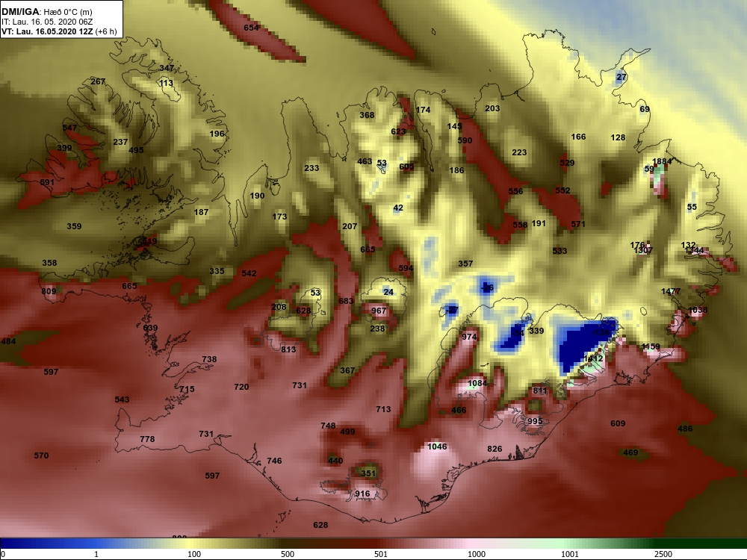Viewport: 747px width, 560px height.
Task: Select the legend label '2500'
Action: (663, 554)
